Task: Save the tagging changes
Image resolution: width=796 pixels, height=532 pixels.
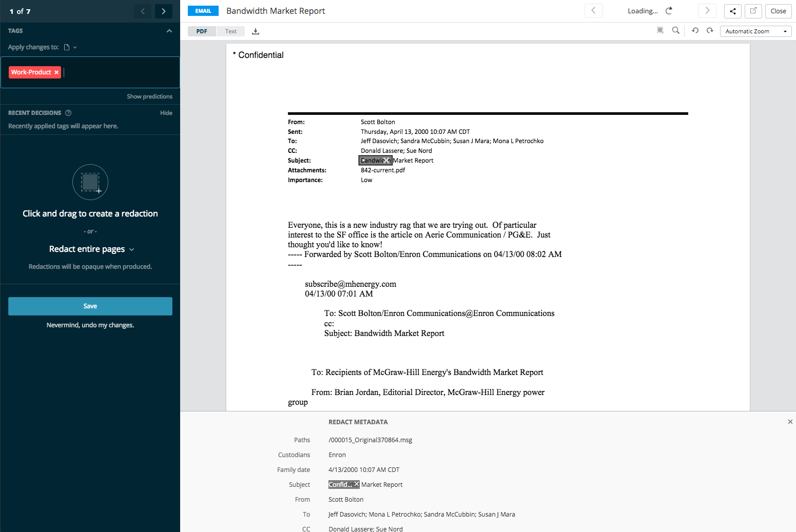Action: 90,306
